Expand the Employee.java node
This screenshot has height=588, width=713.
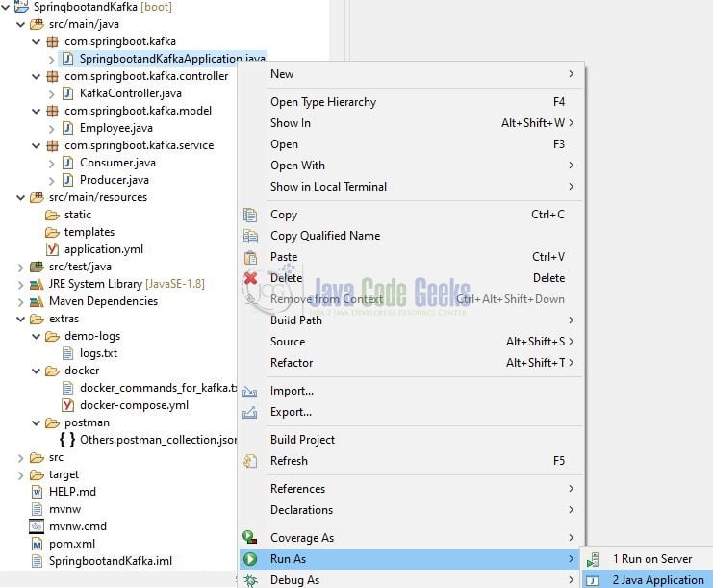pyautogui.click(x=51, y=129)
